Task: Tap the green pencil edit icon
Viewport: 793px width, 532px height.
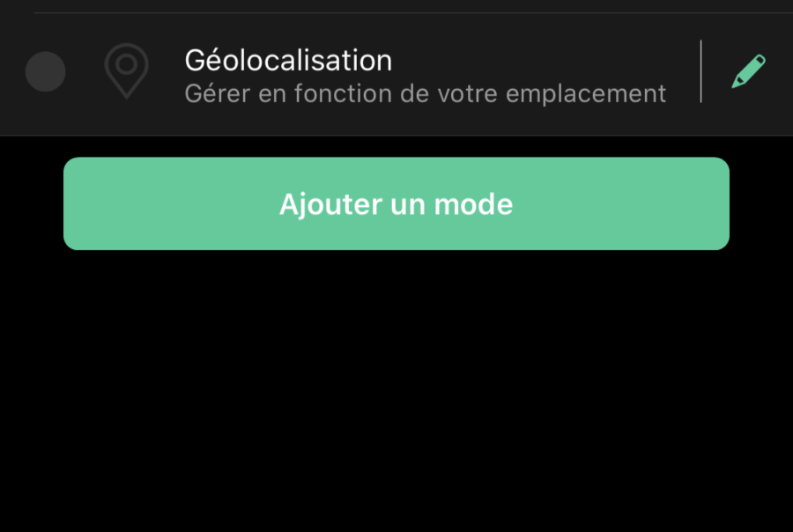Action: click(x=748, y=71)
